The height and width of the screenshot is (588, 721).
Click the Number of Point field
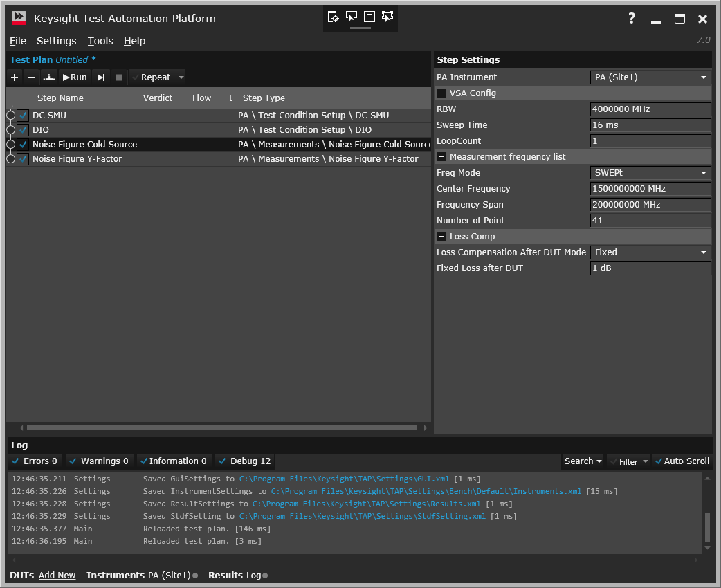coord(650,221)
